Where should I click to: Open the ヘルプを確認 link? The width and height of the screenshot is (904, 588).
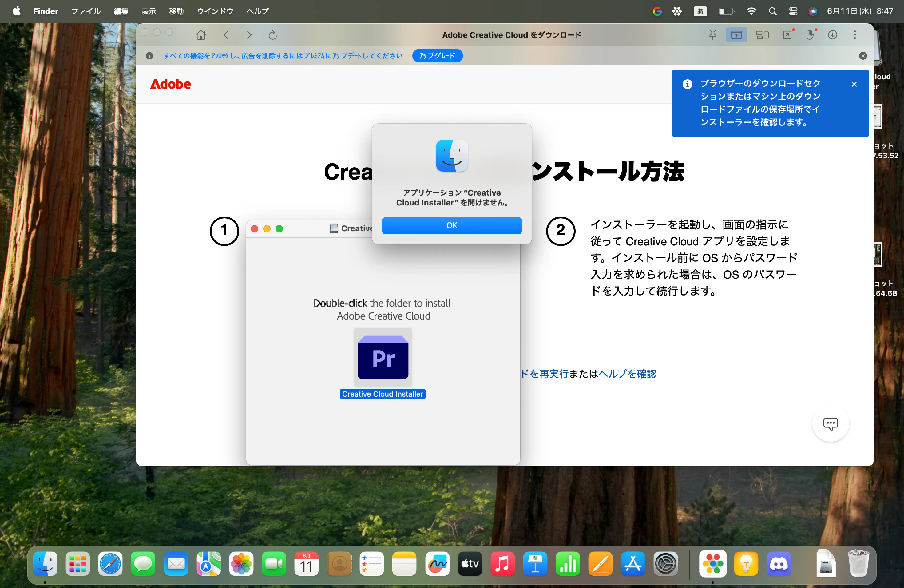click(x=628, y=374)
